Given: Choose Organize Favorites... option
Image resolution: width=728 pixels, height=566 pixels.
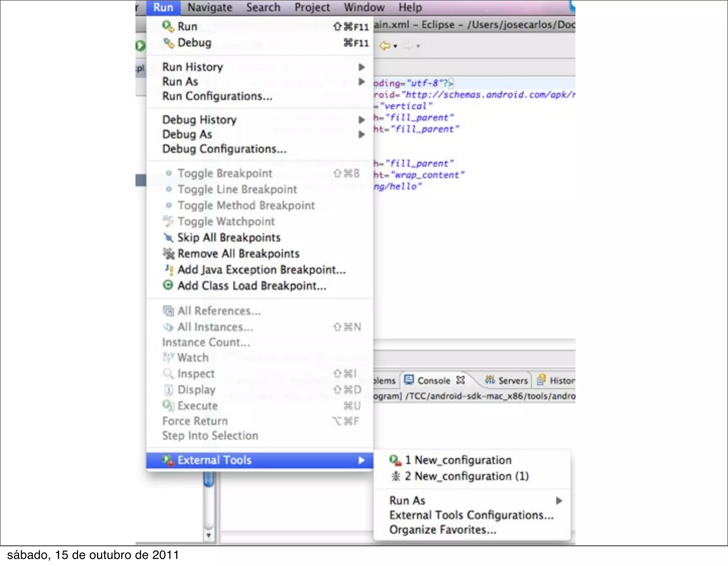Looking at the screenshot, I should (x=443, y=529).
